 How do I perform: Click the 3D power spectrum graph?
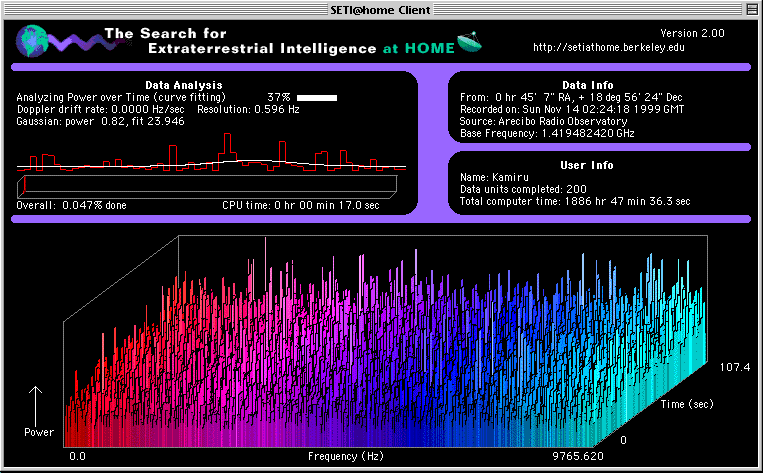385,342
